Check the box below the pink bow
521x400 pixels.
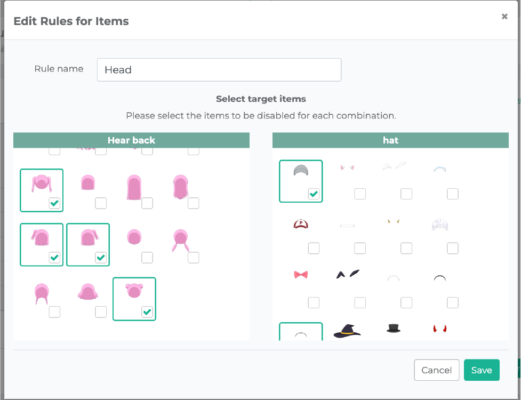pyautogui.click(x=314, y=302)
